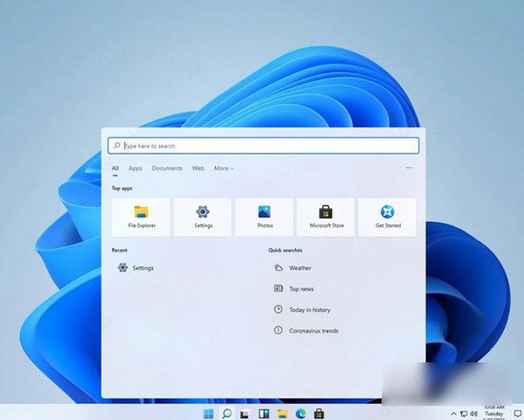The image size is (524, 420).
Task: Open Task View from the taskbar
Action: pos(245,412)
